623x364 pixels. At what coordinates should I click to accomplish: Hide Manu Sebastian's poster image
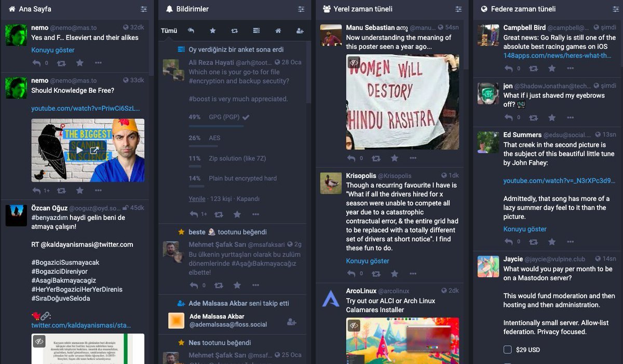point(354,63)
